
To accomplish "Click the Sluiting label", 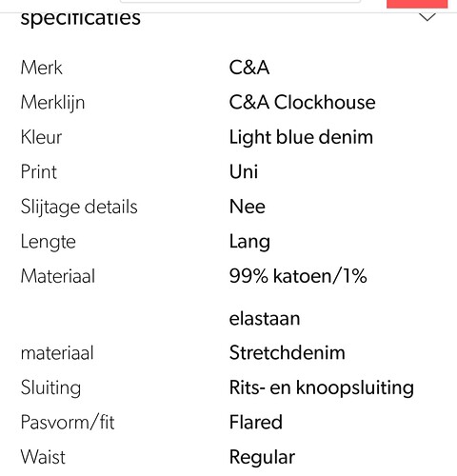I will (50, 388).
